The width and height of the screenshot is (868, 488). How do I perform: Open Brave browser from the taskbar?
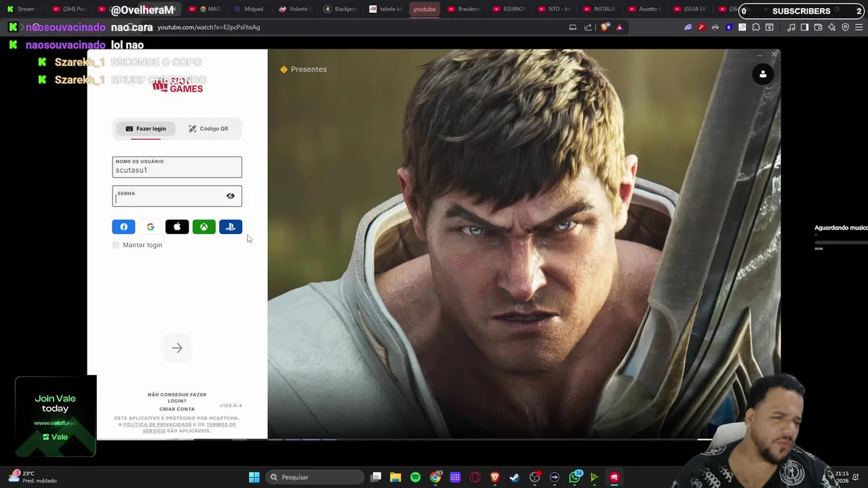coord(494,477)
